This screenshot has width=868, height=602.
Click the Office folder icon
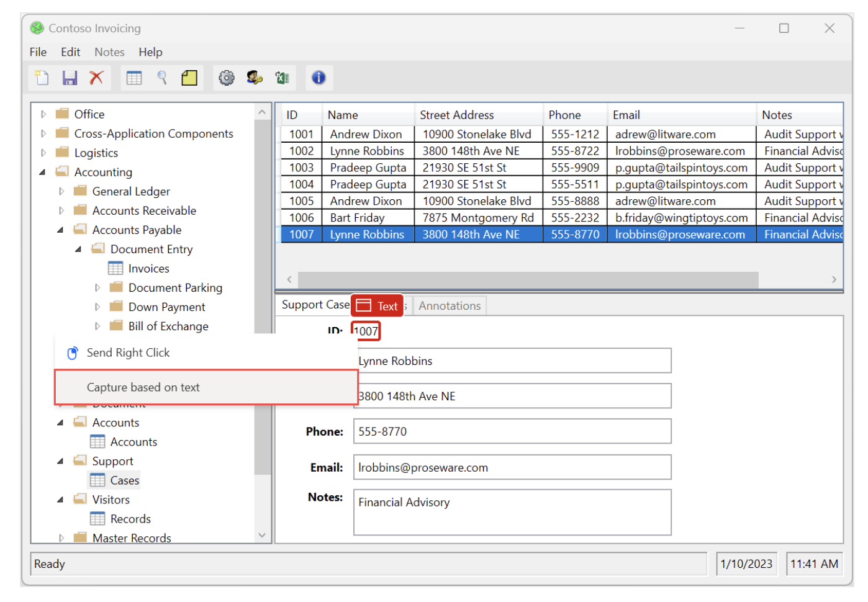click(62, 114)
